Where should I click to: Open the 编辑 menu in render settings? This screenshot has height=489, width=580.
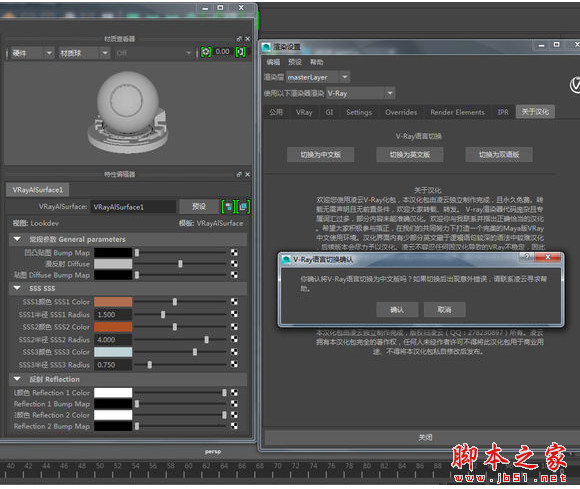coord(273,62)
